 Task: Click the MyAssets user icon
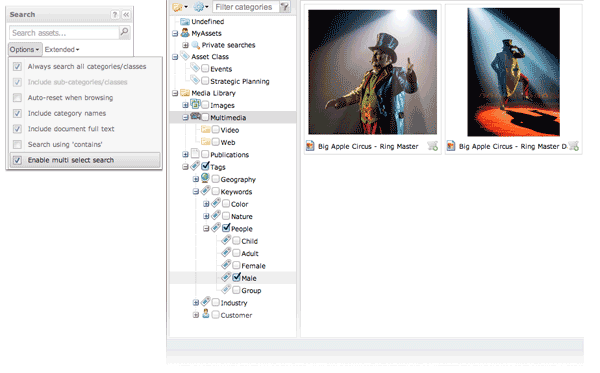(x=185, y=33)
